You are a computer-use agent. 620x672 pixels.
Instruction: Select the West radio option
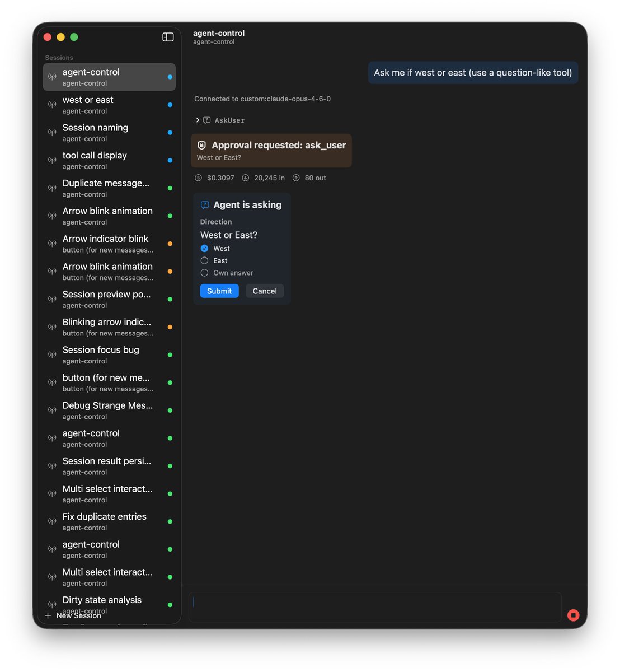click(x=204, y=248)
